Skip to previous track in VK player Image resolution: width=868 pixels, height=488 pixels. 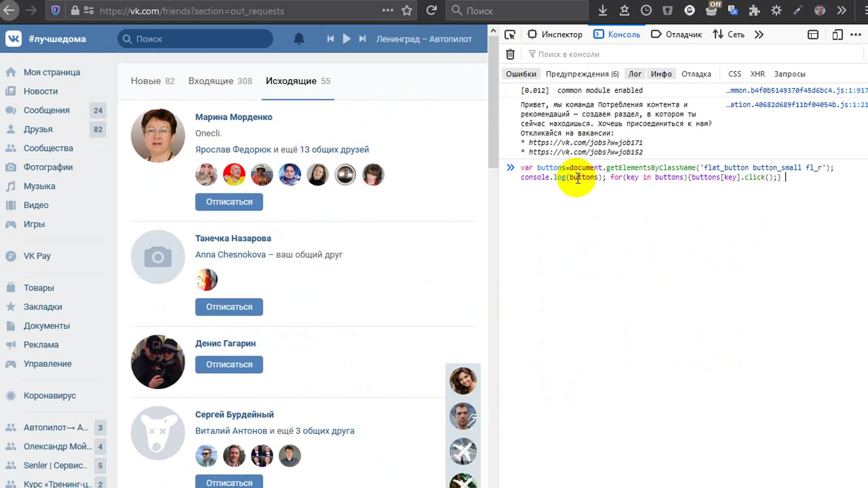(x=331, y=39)
